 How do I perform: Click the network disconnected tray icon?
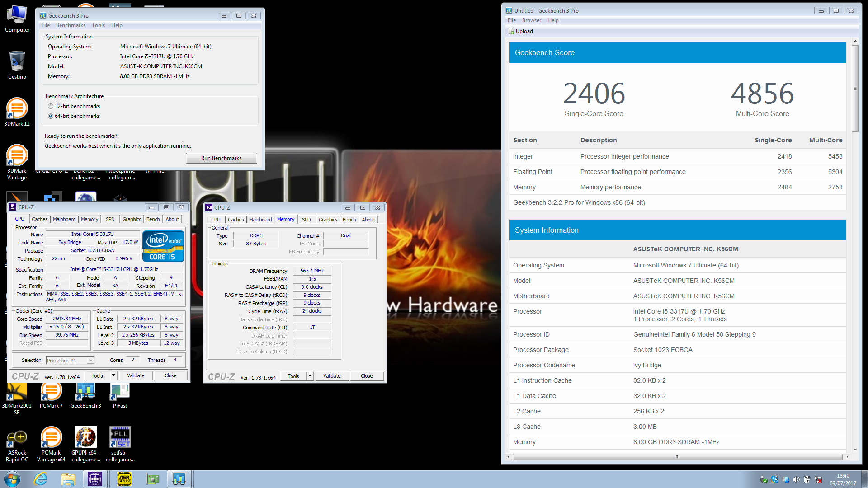coord(818,479)
